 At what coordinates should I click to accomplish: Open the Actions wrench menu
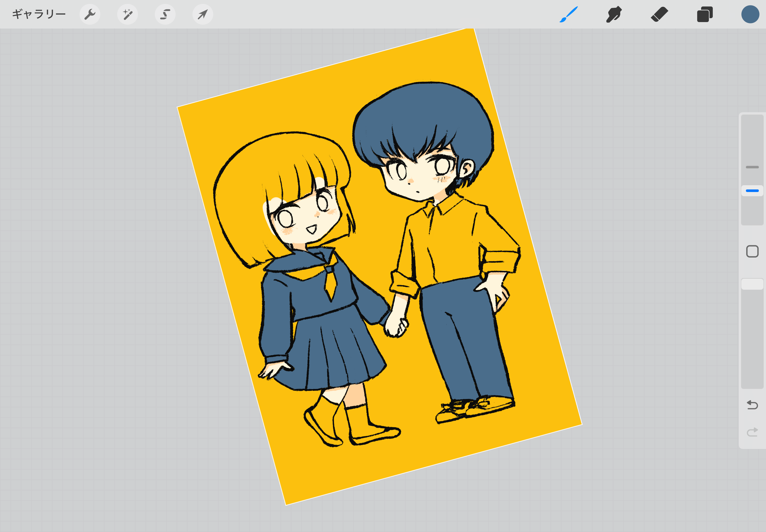coord(90,14)
